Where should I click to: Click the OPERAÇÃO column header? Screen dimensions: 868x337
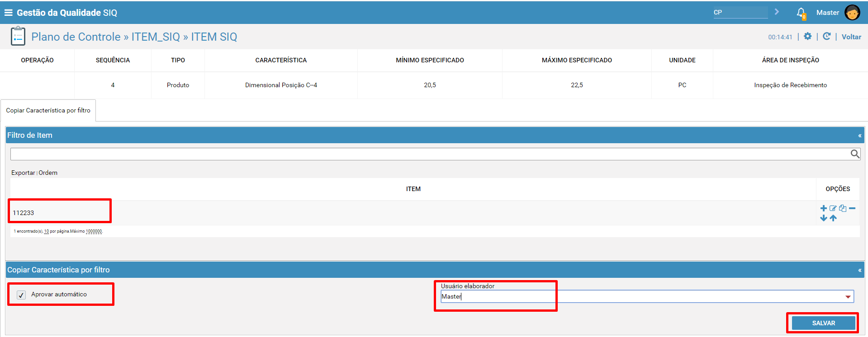point(37,60)
